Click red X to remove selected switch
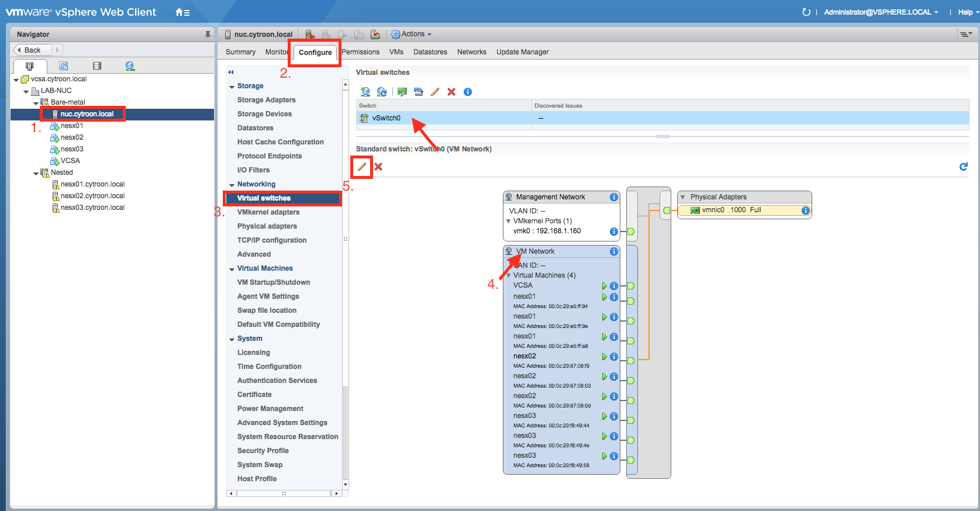This screenshot has width=980, height=511. click(451, 92)
